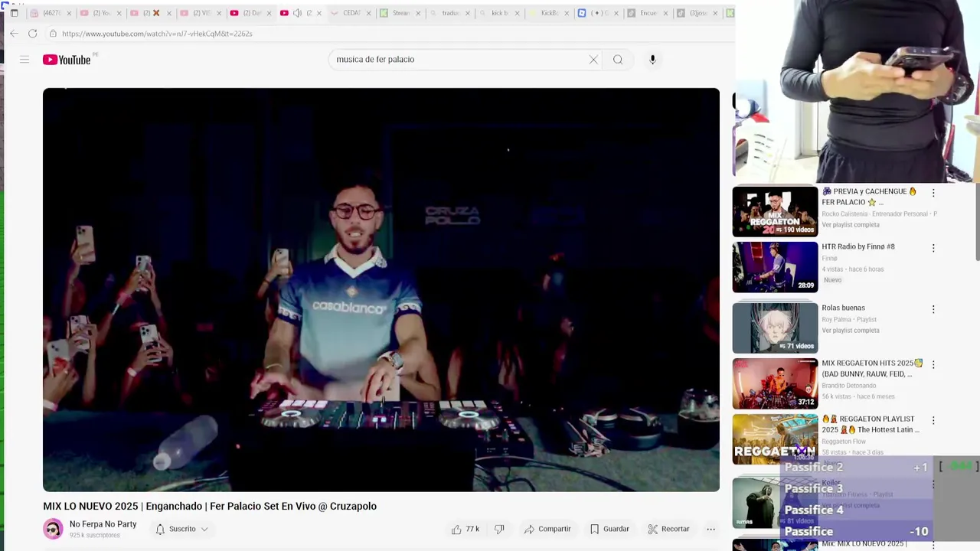The height and width of the screenshot is (551, 980).
Task: Open options menu for Rolas buenas playlist
Action: click(x=933, y=309)
